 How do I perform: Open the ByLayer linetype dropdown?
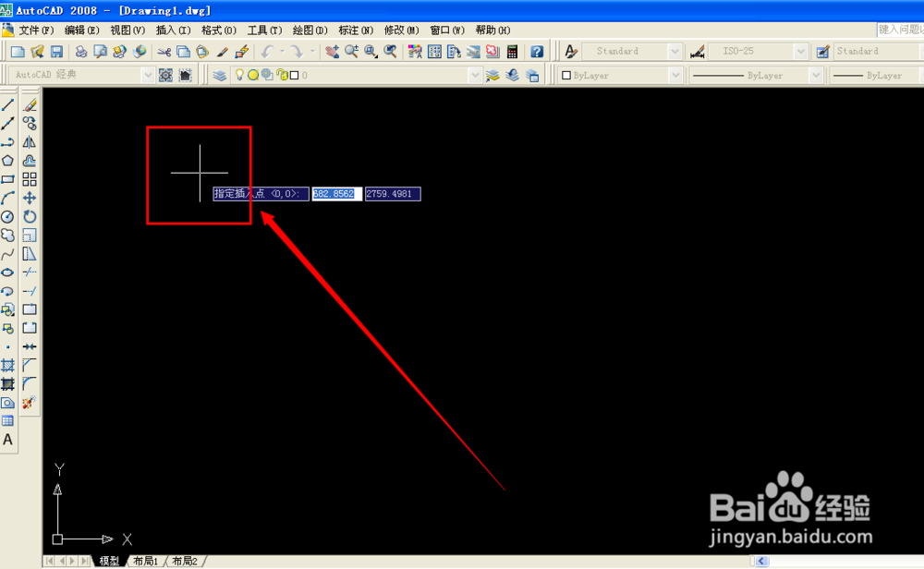[x=816, y=76]
